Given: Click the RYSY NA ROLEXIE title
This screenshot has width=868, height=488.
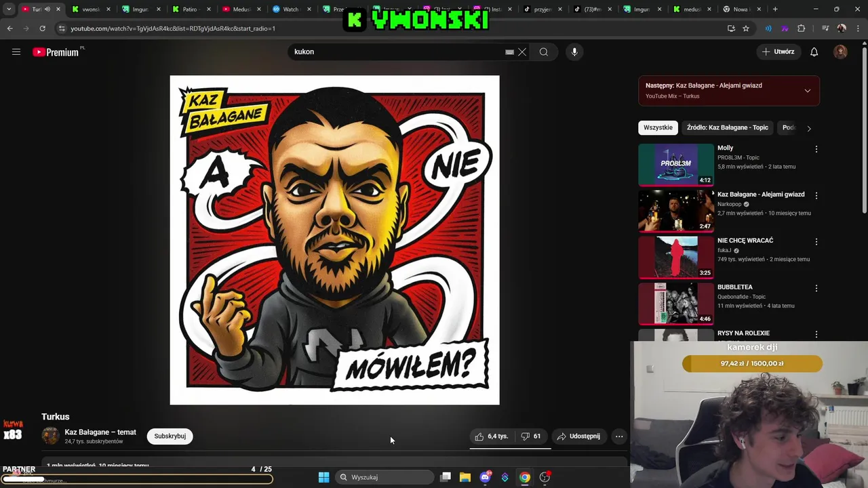Looking at the screenshot, I should pos(743,333).
